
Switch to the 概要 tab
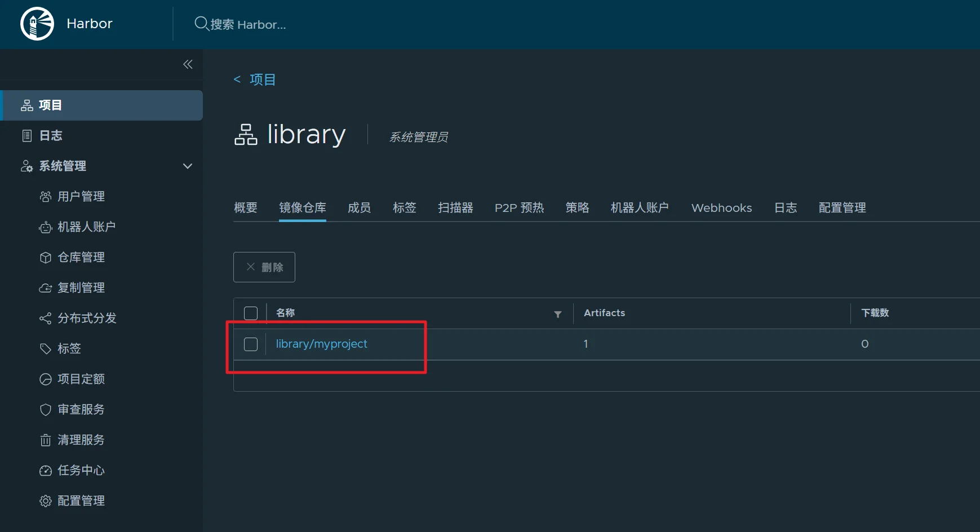[246, 208]
